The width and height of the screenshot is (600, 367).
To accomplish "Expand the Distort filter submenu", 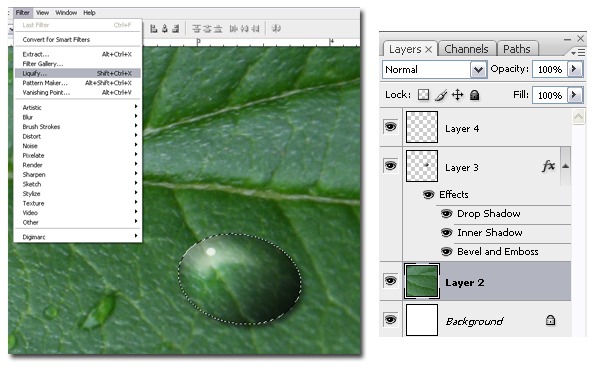I will click(79, 136).
